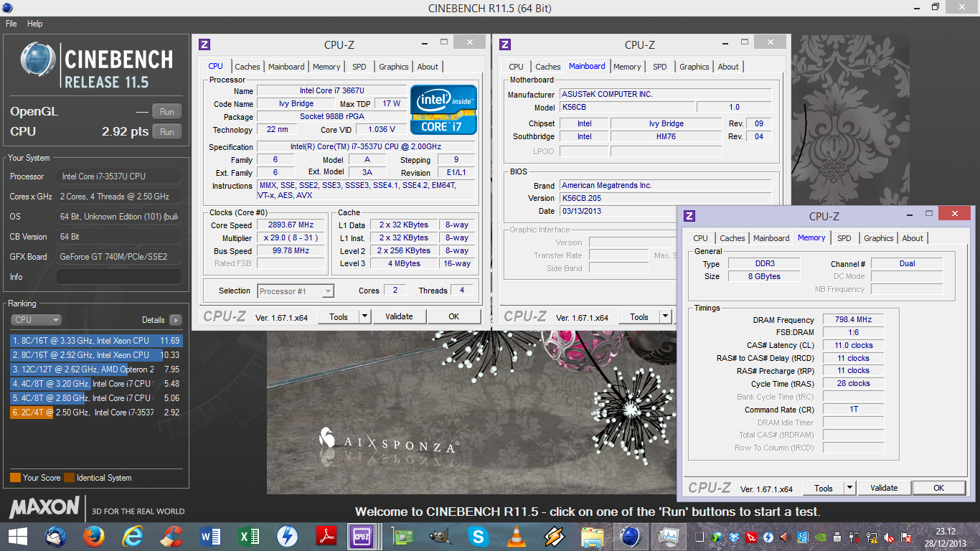Open About tab in middle CPU-Z window
Viewport: 980px width, 551px height.
coord(728,67)
